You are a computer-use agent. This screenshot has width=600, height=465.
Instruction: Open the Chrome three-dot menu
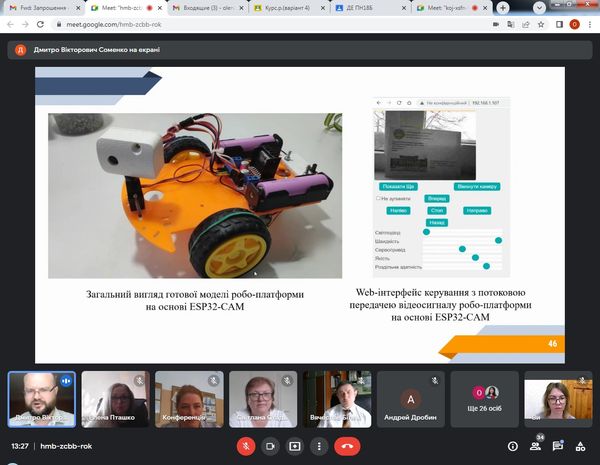click(x=589, y=26)
